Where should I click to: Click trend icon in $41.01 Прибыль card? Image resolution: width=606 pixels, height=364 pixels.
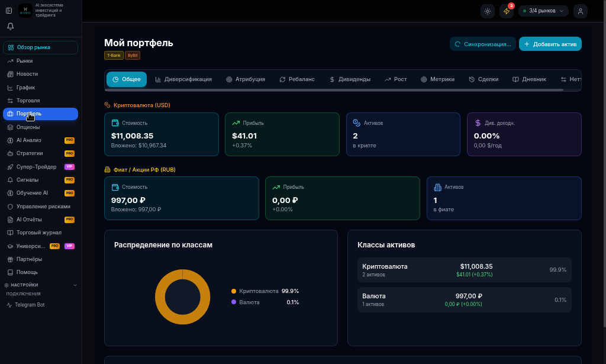coord(236,123)
